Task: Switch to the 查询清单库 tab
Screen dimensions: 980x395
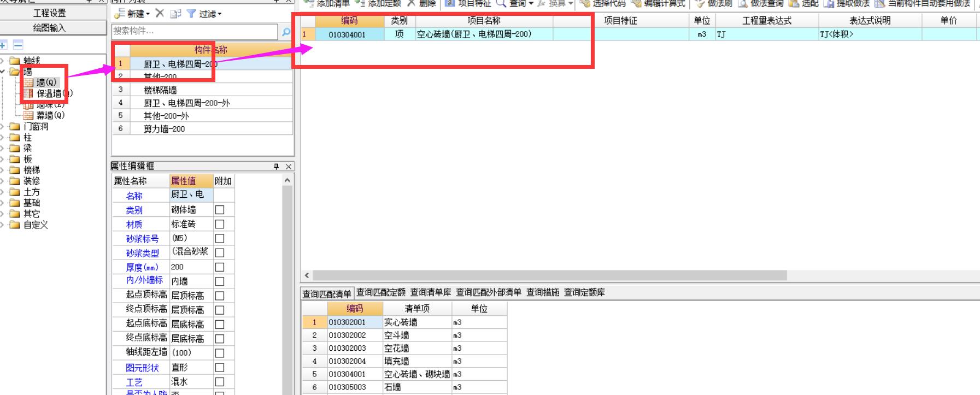Action: pos(431,293)
